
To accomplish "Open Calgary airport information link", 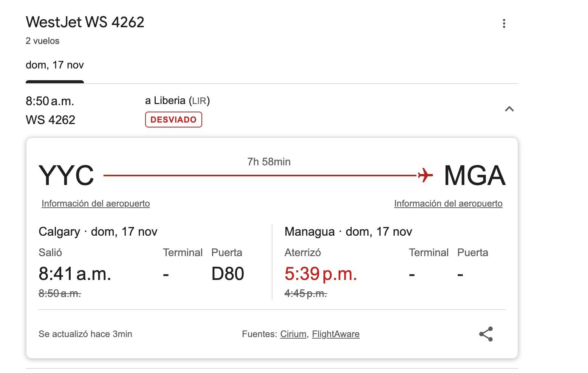I will tap(96, 204).
